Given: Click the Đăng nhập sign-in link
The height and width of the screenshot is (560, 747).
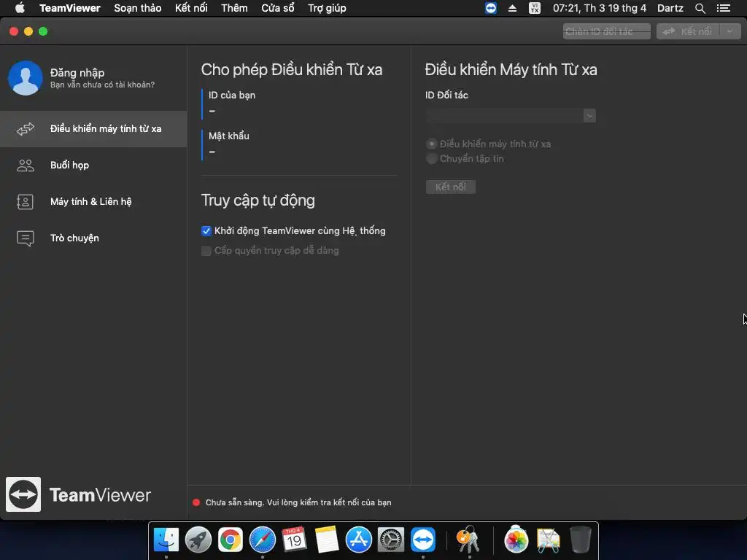Looking at the screenshot, I should tap(77, 72).
